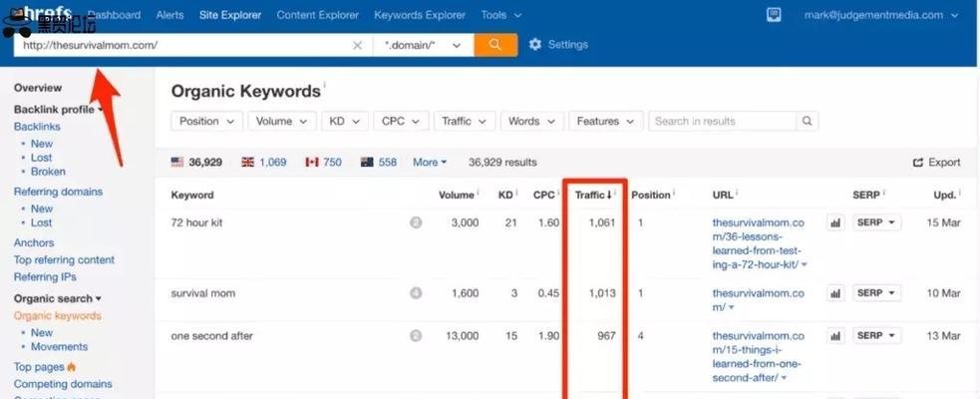Open the Words filter dropdown
The image size is (980, 399).
point(532,122)
